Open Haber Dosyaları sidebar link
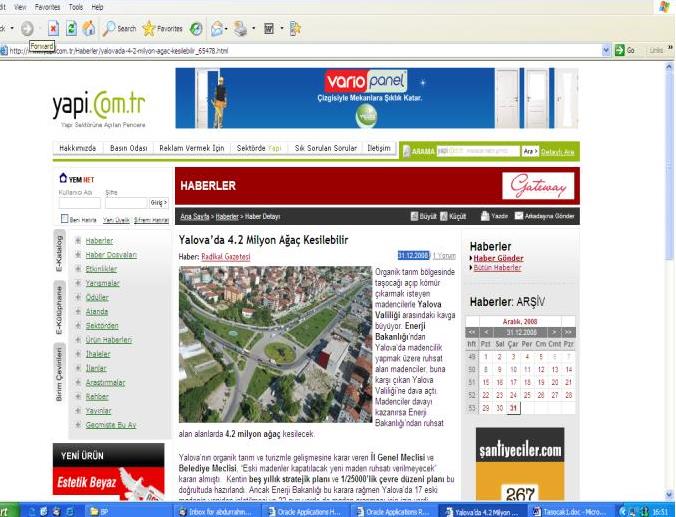Viewport: 676px width, 517px height. pos(111,255)
